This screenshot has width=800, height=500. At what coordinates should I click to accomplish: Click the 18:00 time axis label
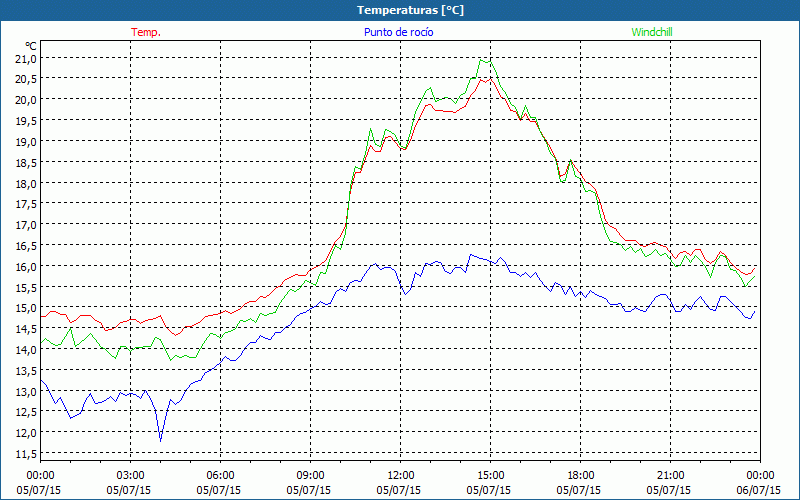[x=581, y=476]
